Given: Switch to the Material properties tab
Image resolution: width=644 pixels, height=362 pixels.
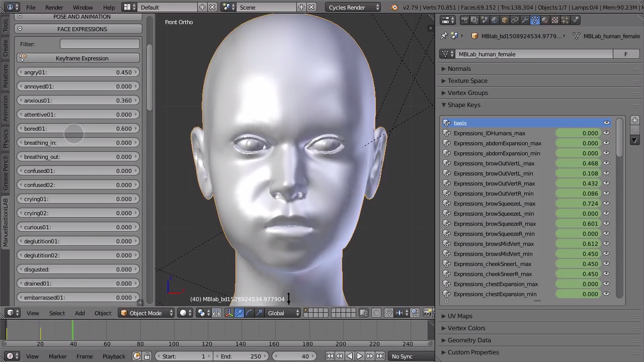Looking at the screenshot, I should click(x=544, y=20).
